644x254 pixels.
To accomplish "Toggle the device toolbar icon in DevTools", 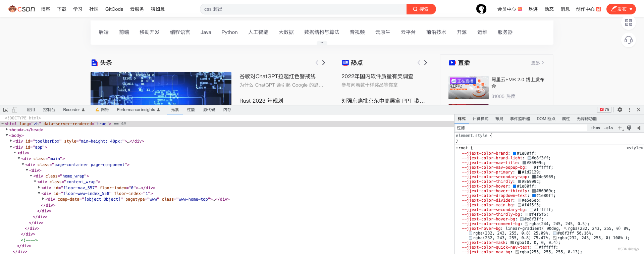I will click(14, 110).
